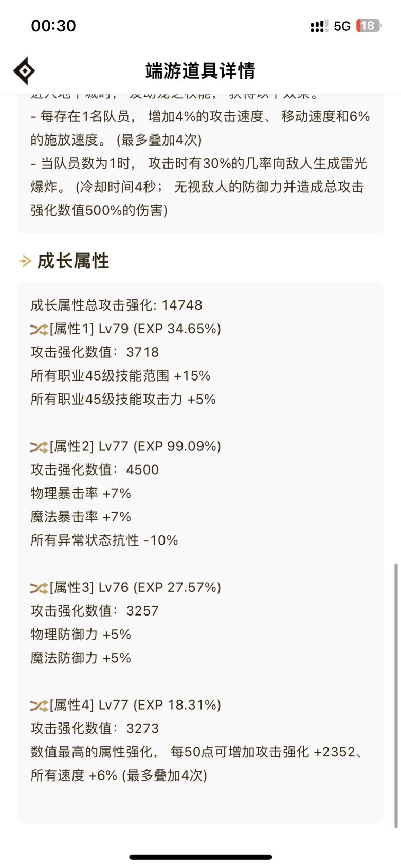Tap the shuffle icon beside 属性2
Viewport: 401px width, 868px height.
[x=39, y=447]
